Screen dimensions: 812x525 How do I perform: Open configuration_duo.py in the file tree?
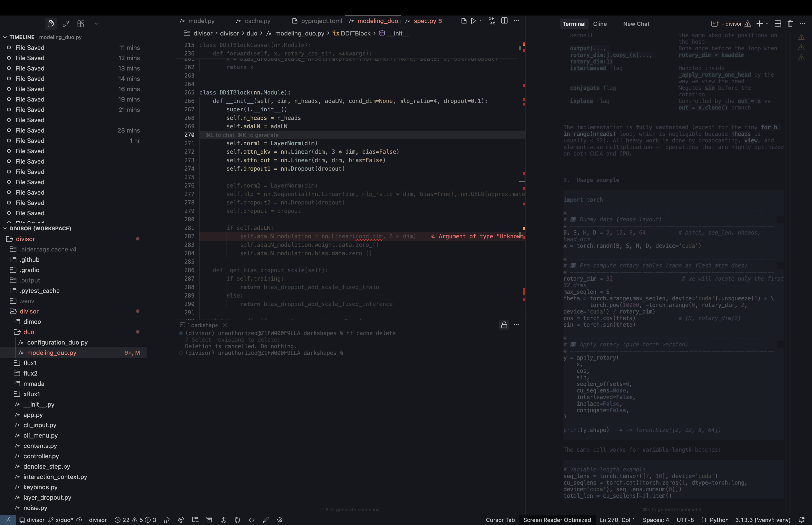click(57, 342)
